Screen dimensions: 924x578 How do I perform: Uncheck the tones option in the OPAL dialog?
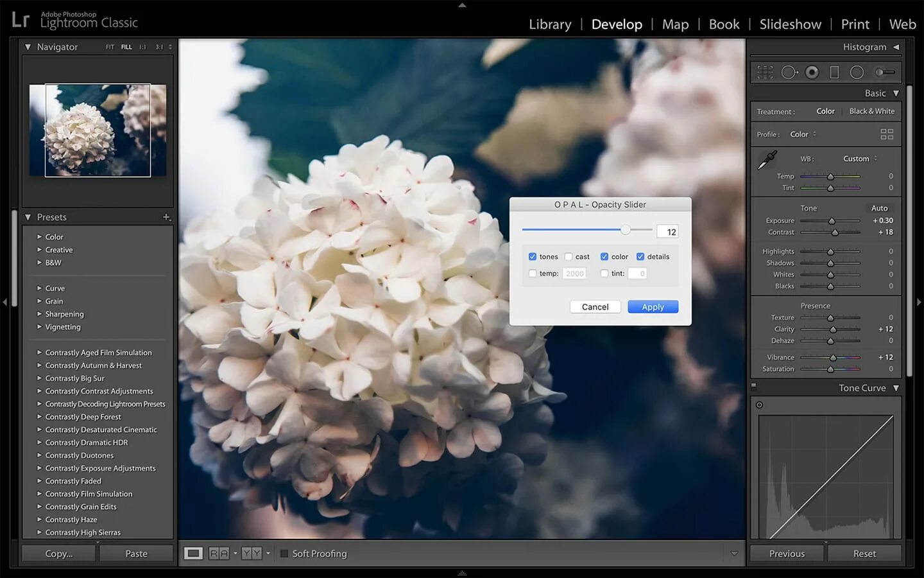pos(533,256)
